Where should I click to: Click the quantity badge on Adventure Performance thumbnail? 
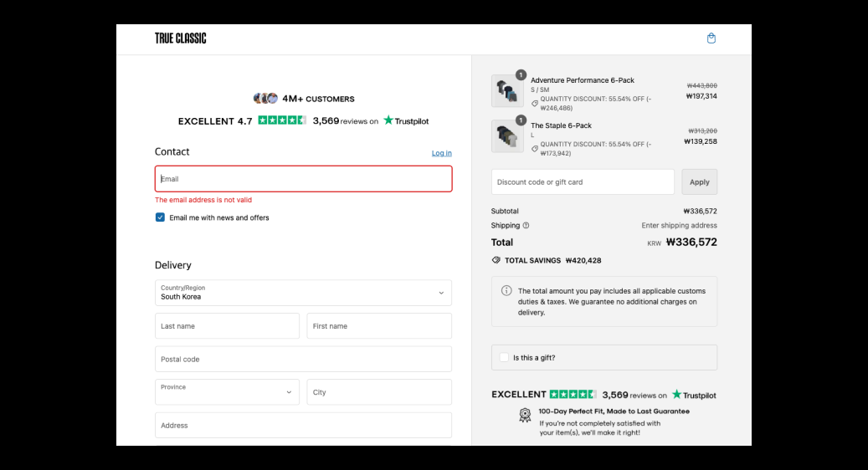pos(521,74)
